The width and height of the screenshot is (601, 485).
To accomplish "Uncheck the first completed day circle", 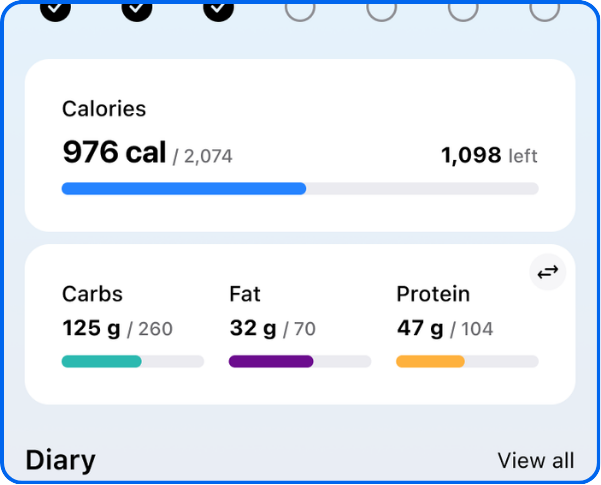I will tap(56, 8).
